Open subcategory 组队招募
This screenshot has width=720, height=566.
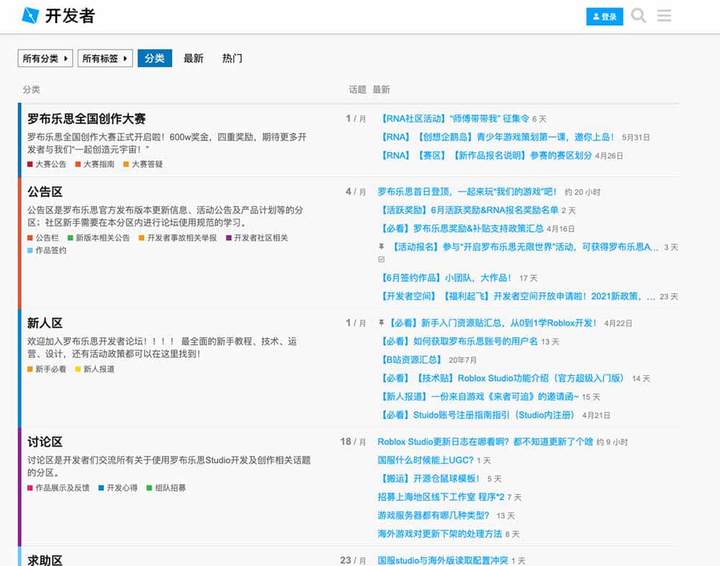click(x=167, y=488)
